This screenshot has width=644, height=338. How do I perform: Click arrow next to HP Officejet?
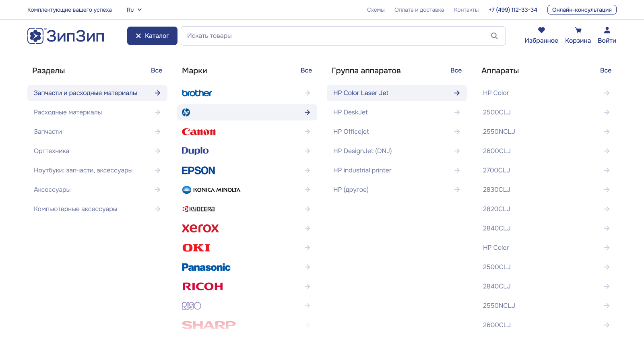(457, 132)
